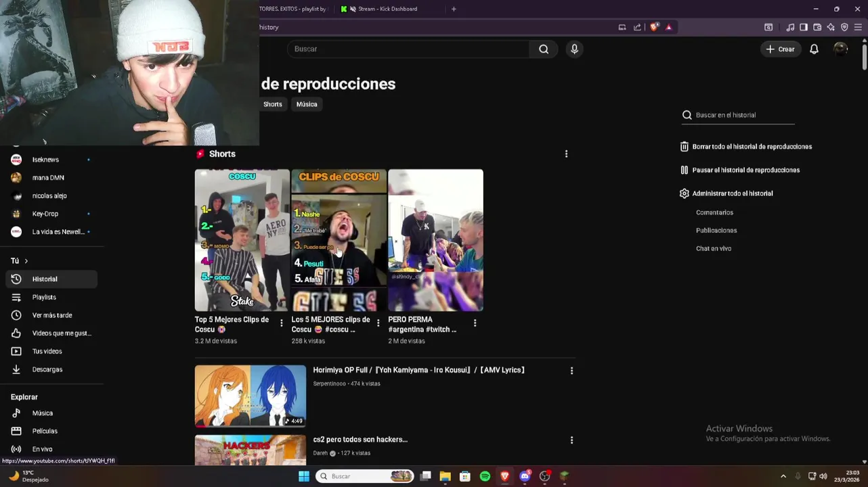This screenshot has width=868, height=487.
Task: Click the Brave VPN shield icon
Action: coord(844,27)
